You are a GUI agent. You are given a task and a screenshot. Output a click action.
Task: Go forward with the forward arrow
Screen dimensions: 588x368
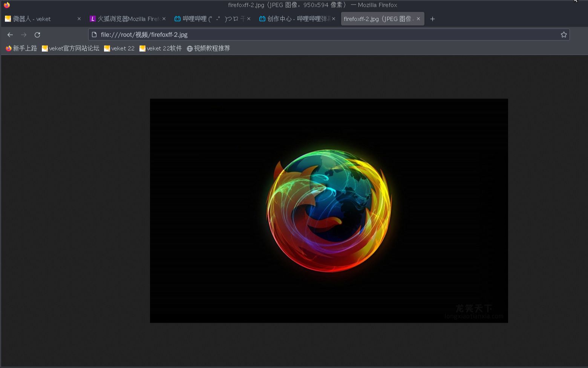(x=24, y=35)
